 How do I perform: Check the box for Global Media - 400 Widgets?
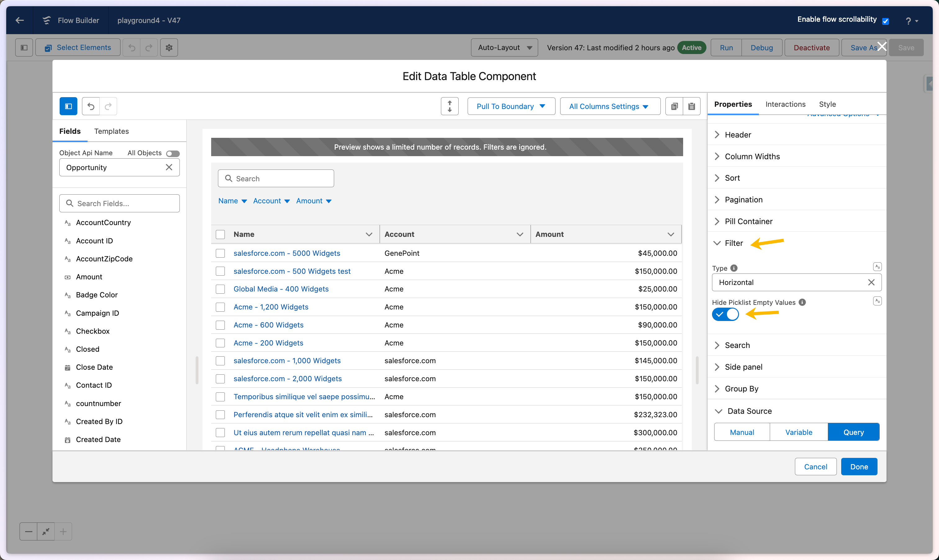(x=220, y=289)
